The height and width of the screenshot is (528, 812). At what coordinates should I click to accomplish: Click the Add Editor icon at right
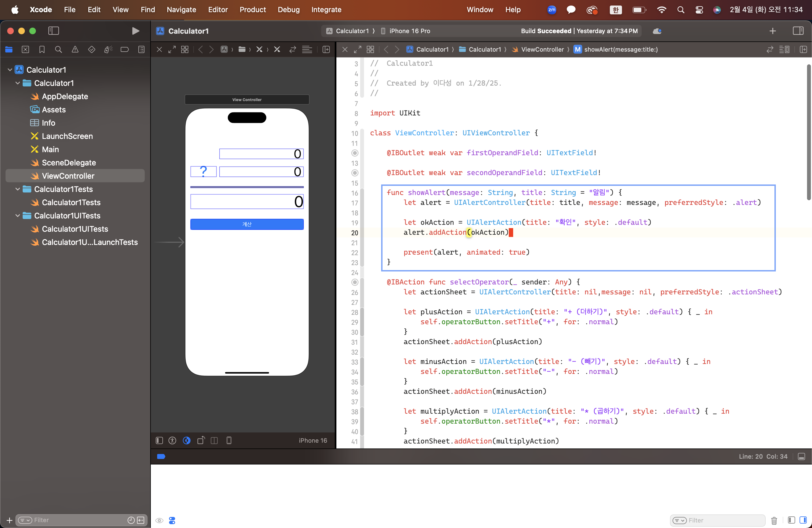(803, 49)
